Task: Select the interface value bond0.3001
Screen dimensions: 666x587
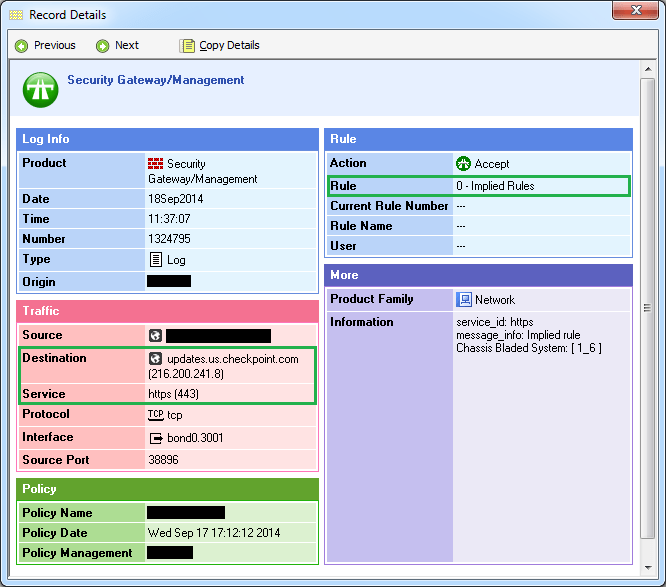Action: pos(195,438)
